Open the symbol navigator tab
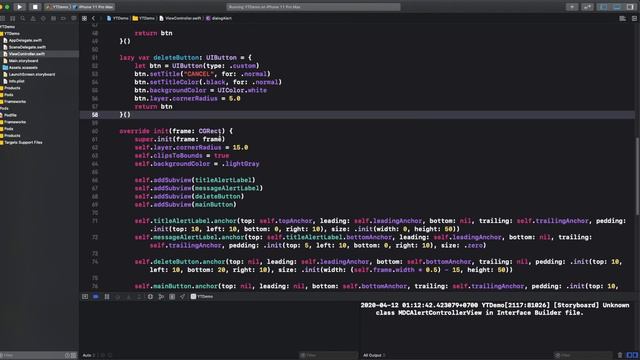 coord(13,18)
